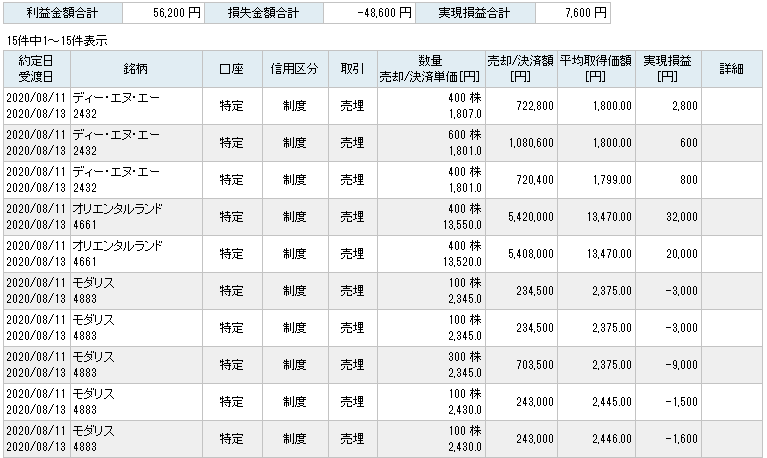This screenshot has width=767, height=458.
Task: Click the 銘柄 column header
Action: tap(136, 69)
